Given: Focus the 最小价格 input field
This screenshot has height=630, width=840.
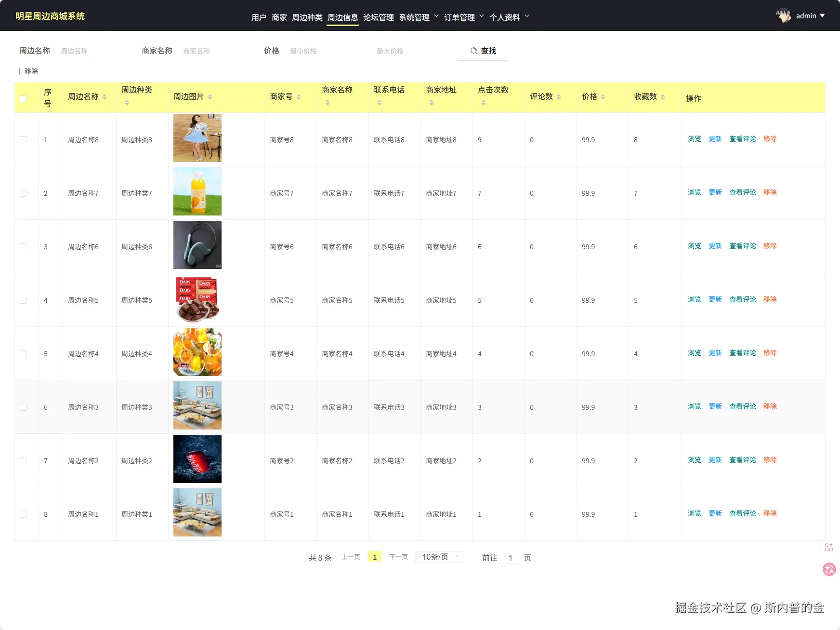Looking at the screenshot, I should [x=325, y=51].
